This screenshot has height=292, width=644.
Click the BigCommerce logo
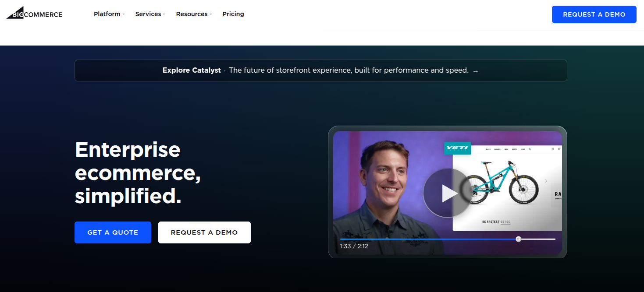point(34,14)
